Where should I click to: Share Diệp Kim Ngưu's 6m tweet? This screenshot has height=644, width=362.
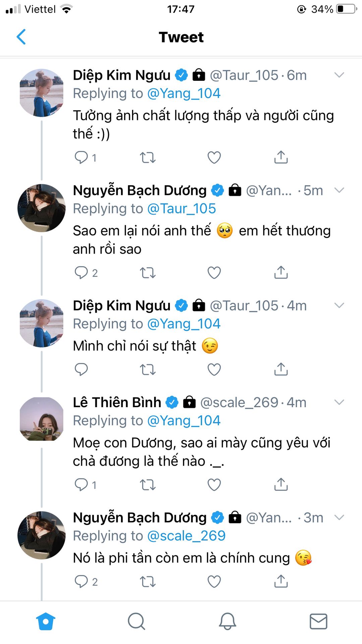[281, 157]
